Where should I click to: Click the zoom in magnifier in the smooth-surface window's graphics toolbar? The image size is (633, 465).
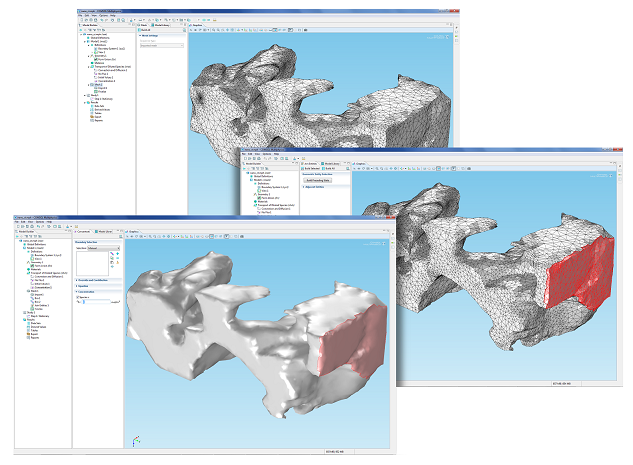point(150,237)
